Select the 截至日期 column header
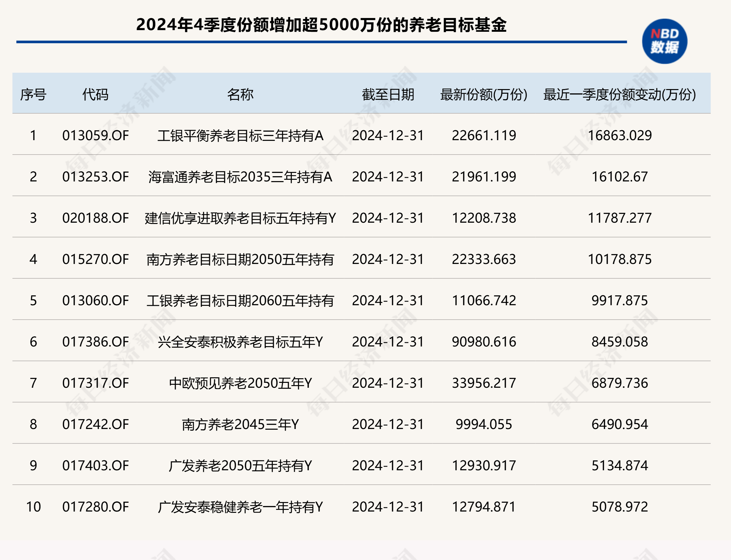 (388, 95)
